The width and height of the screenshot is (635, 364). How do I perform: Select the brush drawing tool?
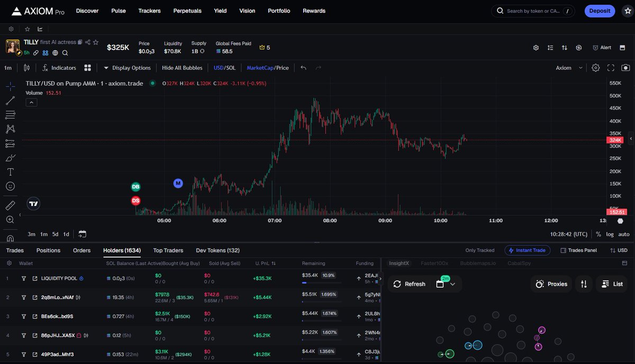pos(10,158)
